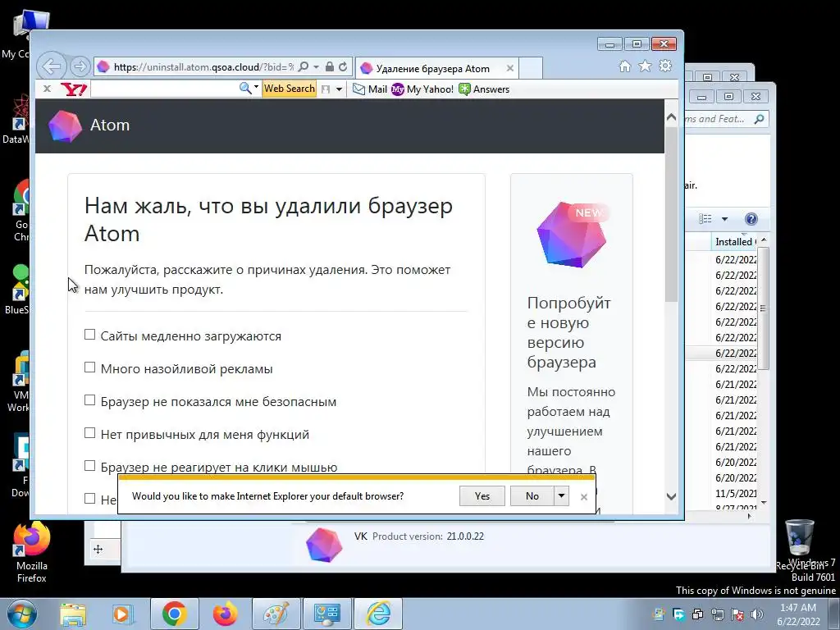This screenshot has height=630, width=840.
Task: Open view options dropdown in Programs and Features
Action: pyautogui.click(x=724, y=218)
